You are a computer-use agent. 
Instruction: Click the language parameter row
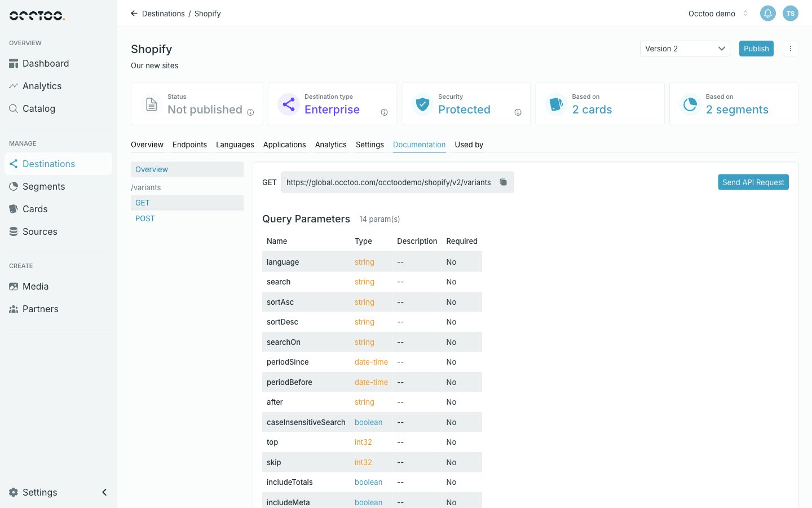[x=372, y=262]
